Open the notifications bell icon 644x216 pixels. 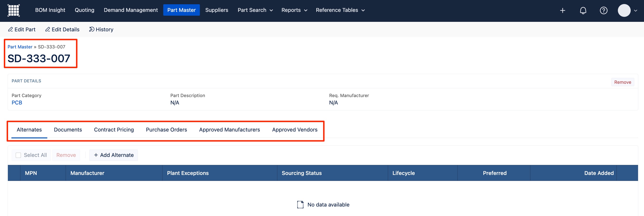pyautogui.click(x=583, y=10)
